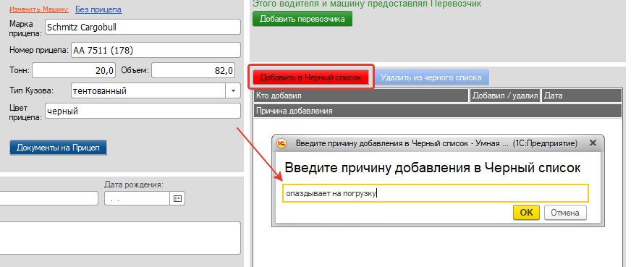
Task: Open calendar picker for 'Дата рождения'
Action: (177, 198)
